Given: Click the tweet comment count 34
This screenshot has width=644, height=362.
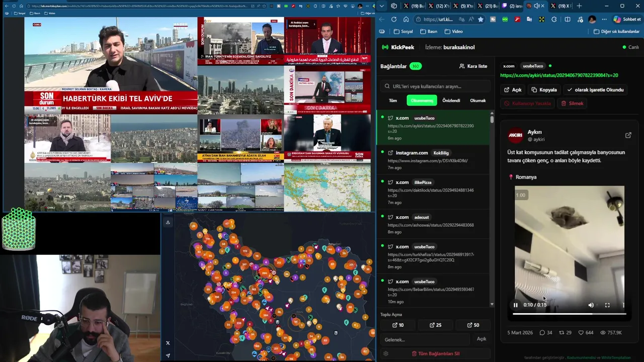Looking at the screenshot, I should pos(546,333).
